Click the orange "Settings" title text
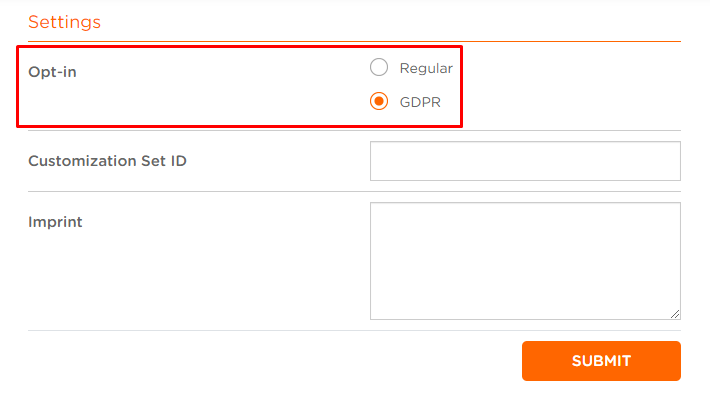 pos(64,22)
